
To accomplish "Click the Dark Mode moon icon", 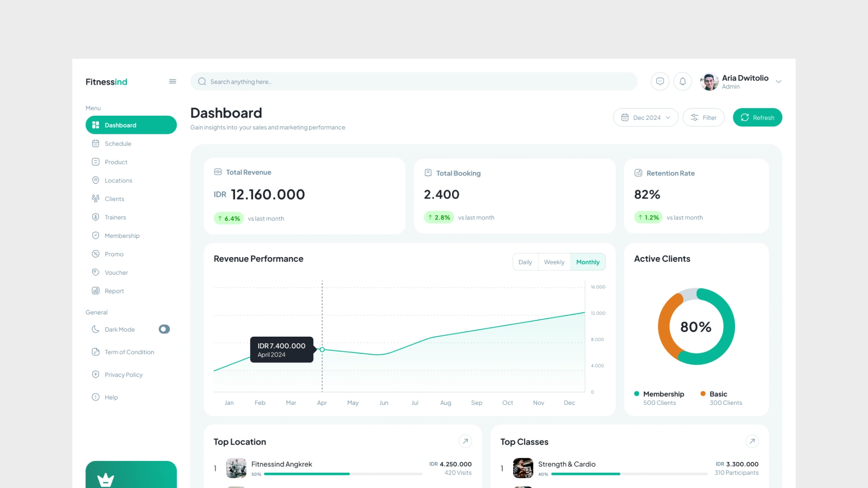I will point(95,329).
